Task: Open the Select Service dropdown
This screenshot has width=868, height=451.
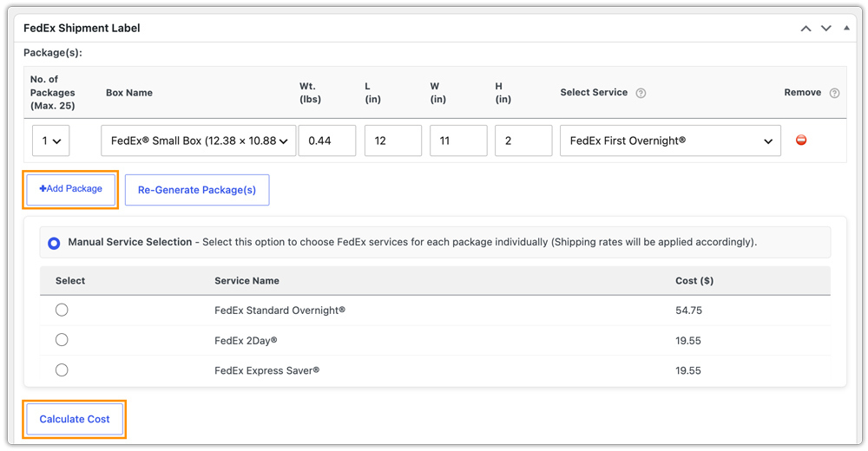Action: pos(670,141)
